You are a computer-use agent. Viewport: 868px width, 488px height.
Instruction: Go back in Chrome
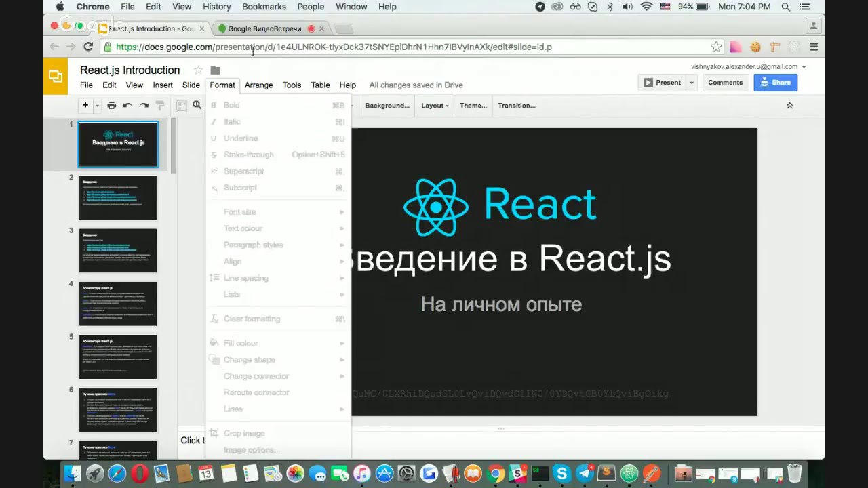point(54,47)
